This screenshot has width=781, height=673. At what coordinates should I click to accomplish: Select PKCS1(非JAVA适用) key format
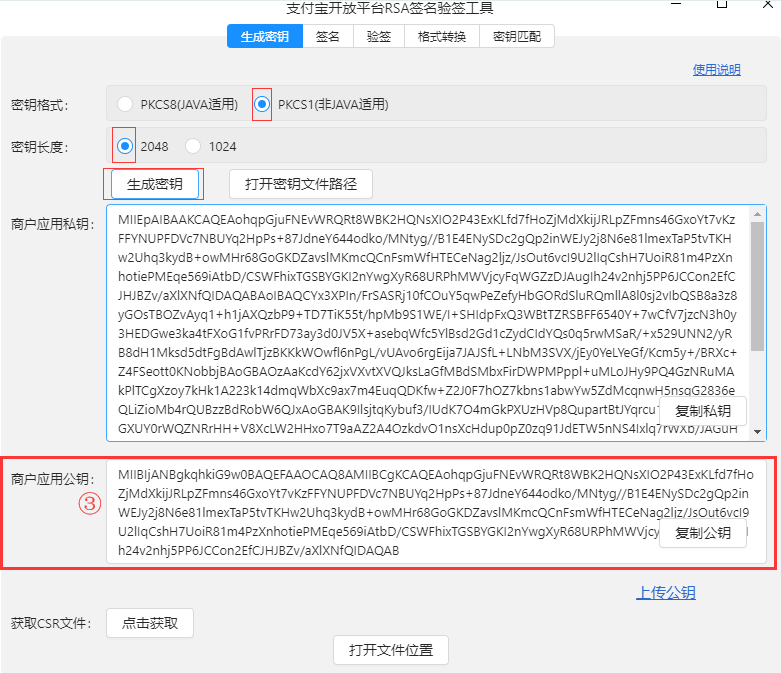click(262, 104)
